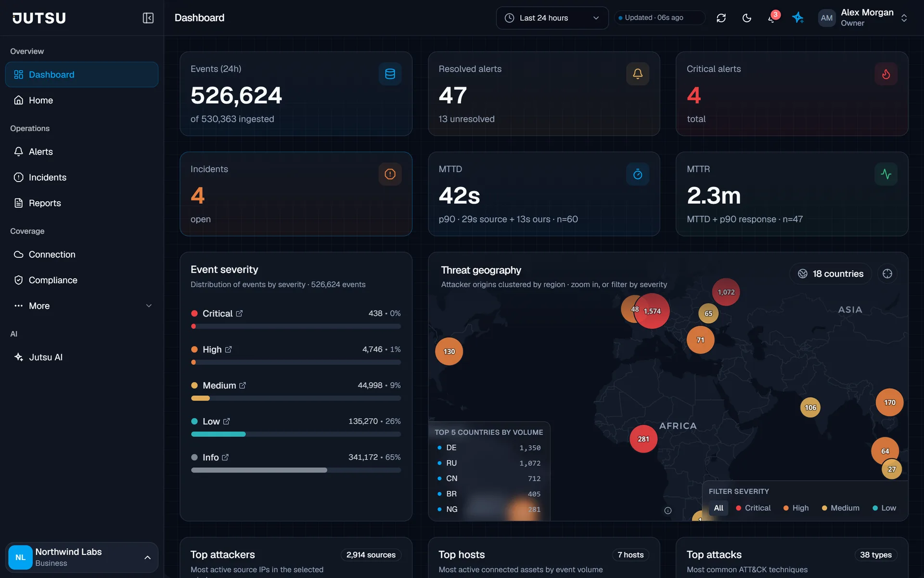This screenshot has height=578, width=924.
Task: Open Incidents in sidebar
Action: click(82, 177)
